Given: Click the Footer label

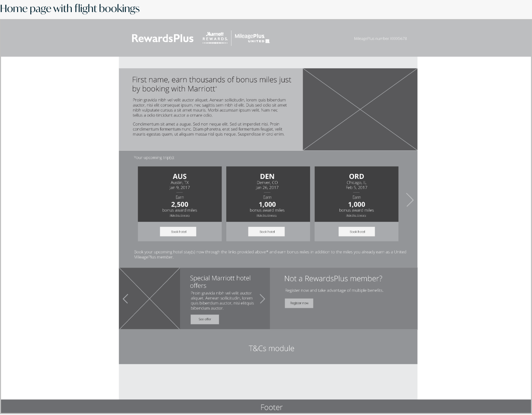Looking at the screenshot, I should click(272, 407).
